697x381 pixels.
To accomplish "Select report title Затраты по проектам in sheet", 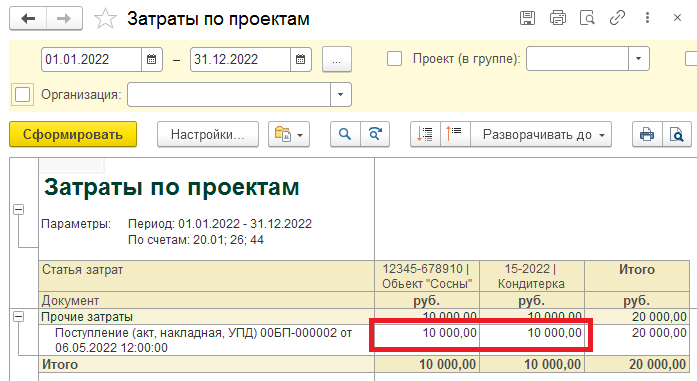I will [x=172, y=187].
